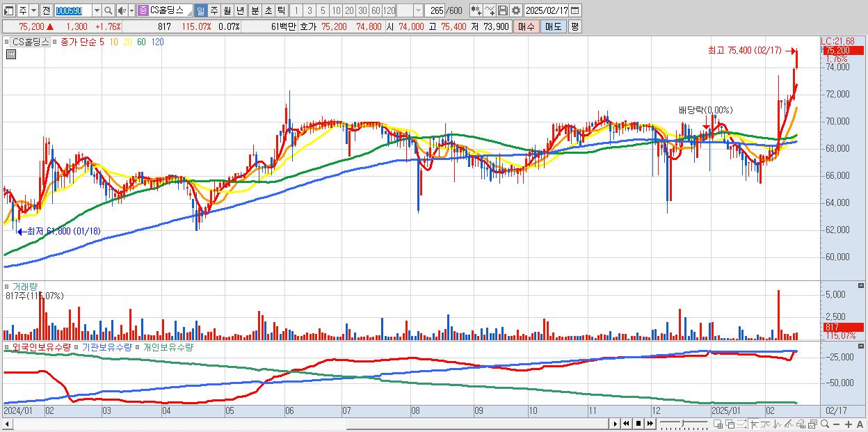This screenshot has width=868, height=432.
Task: Open the add indicator candlestick icon
Action: point(476,11)
